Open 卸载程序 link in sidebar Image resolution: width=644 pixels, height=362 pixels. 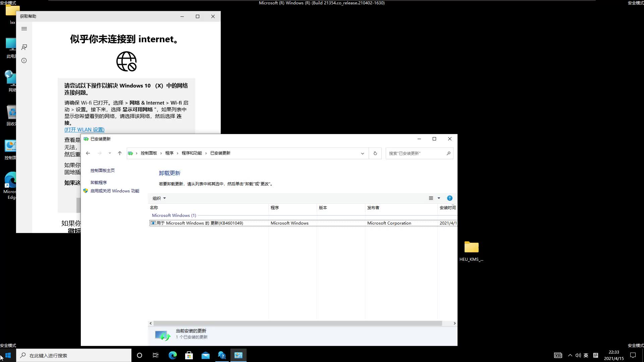[x=99, y=183]
